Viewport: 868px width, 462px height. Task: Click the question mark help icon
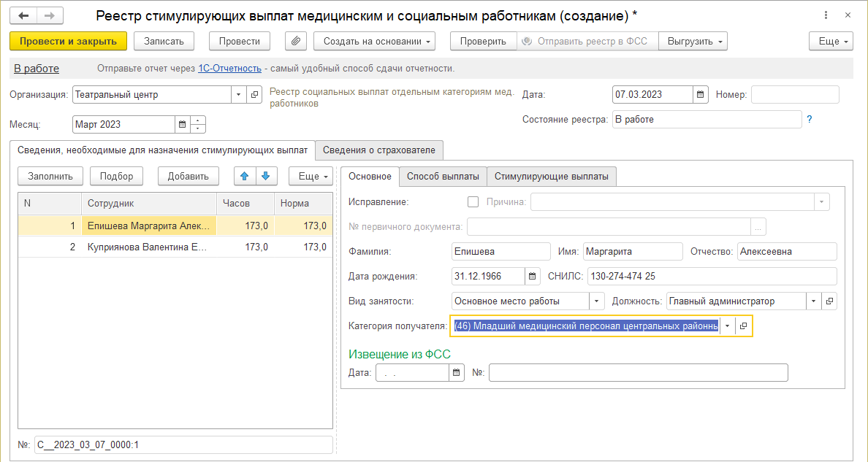pyautogui.click(x=810, y=119)
